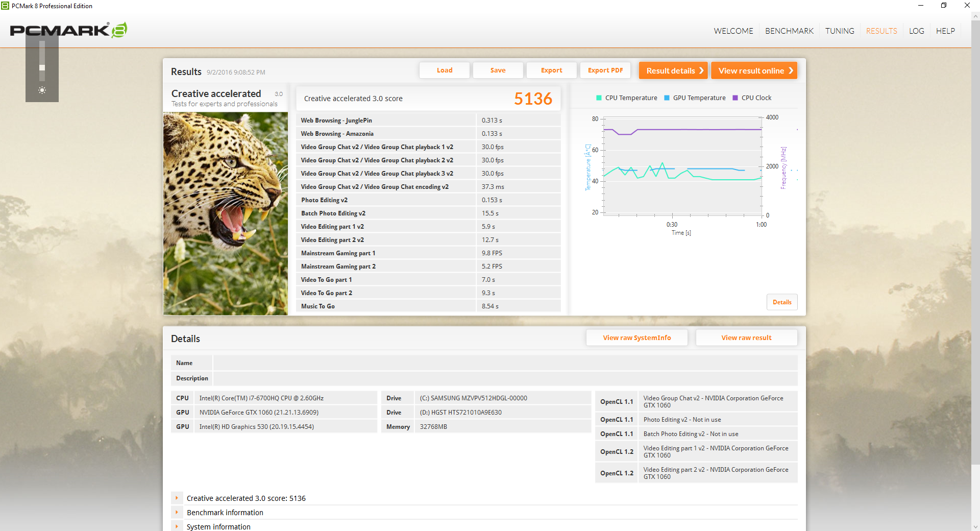Screen dimensions: 980x531
Task: Click the 32768MB memory value
Action: (433, 427)
